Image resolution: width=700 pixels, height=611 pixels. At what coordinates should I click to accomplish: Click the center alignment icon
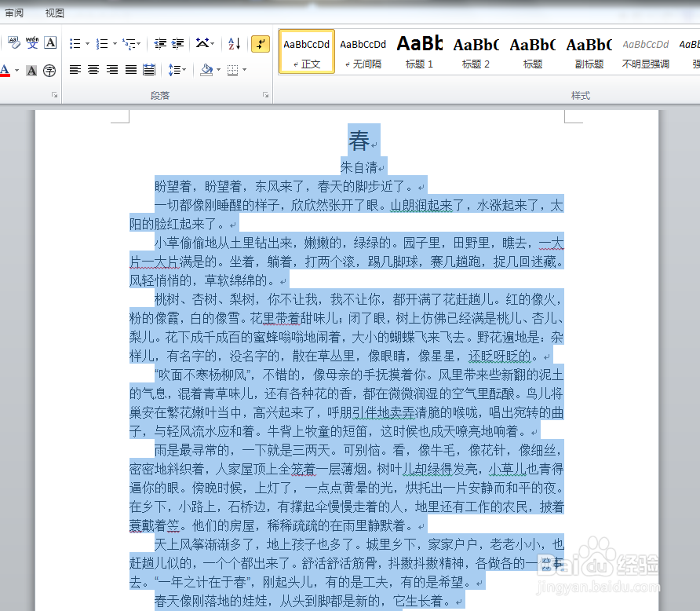(x=93, y=69)
